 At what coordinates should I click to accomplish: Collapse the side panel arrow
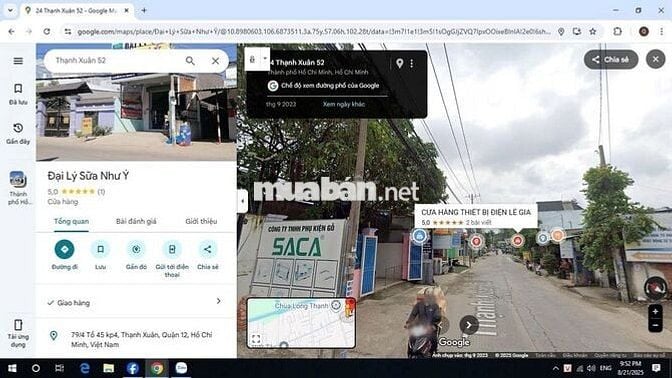(x=242, y=201)
